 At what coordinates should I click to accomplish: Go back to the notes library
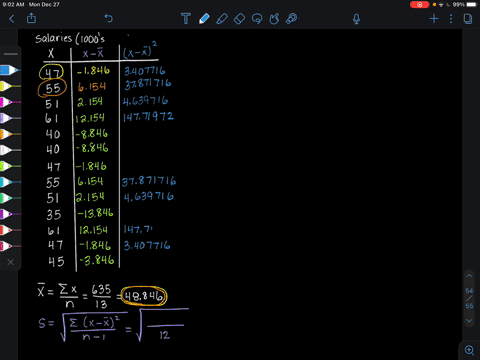[12, 19]
